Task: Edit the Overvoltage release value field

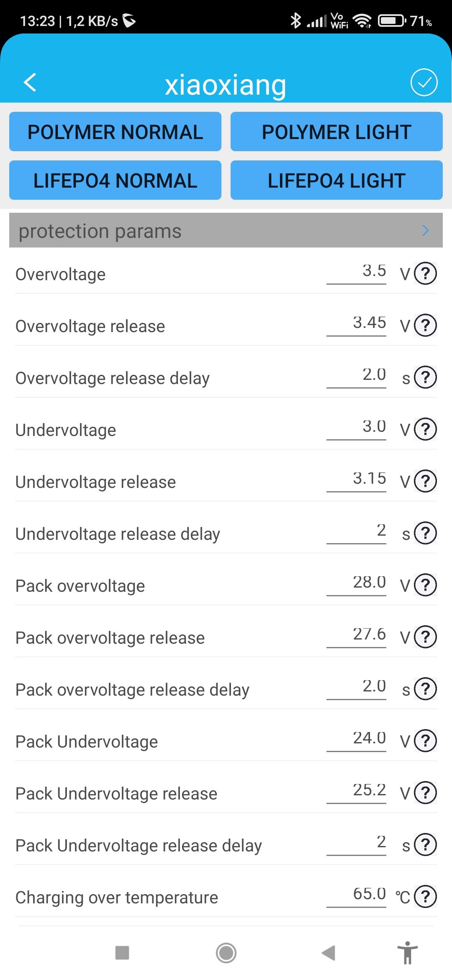Action: tap(357, 324)
